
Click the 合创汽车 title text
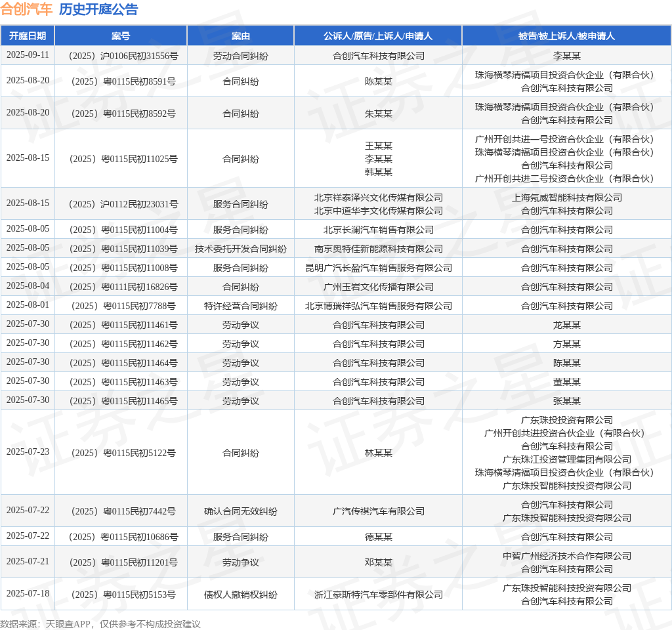(x=26, y=9)
